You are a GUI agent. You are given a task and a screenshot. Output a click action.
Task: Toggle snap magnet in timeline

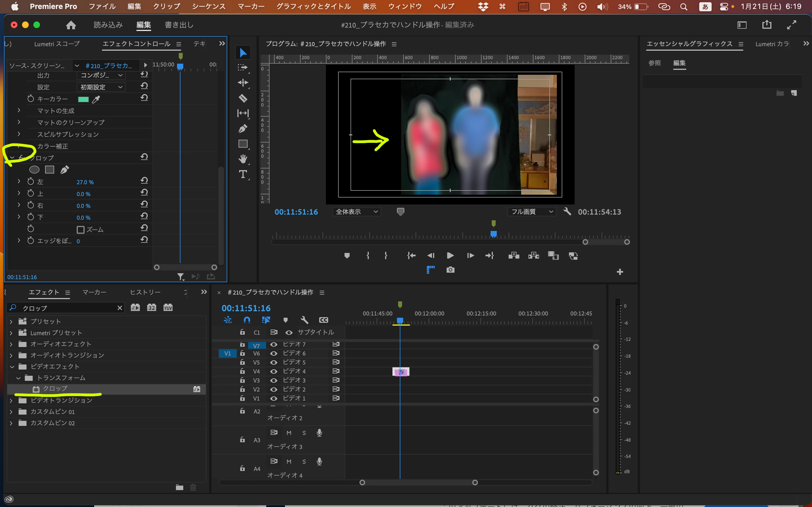tap(247, 320)
